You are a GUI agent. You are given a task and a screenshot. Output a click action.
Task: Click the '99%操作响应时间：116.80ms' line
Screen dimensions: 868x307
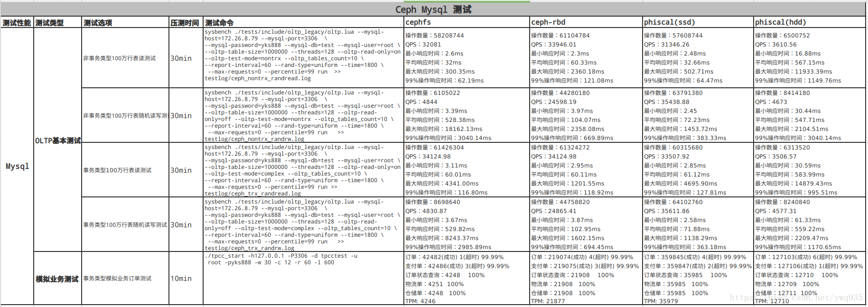447,193
